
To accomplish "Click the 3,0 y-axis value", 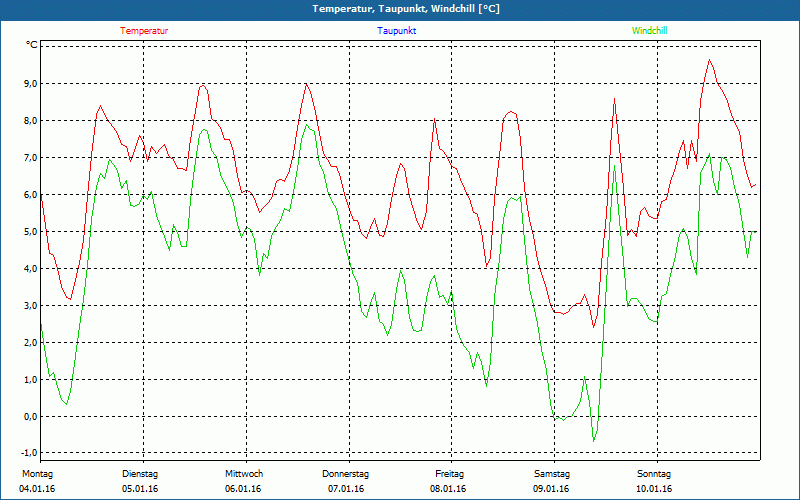I will 31,306.
